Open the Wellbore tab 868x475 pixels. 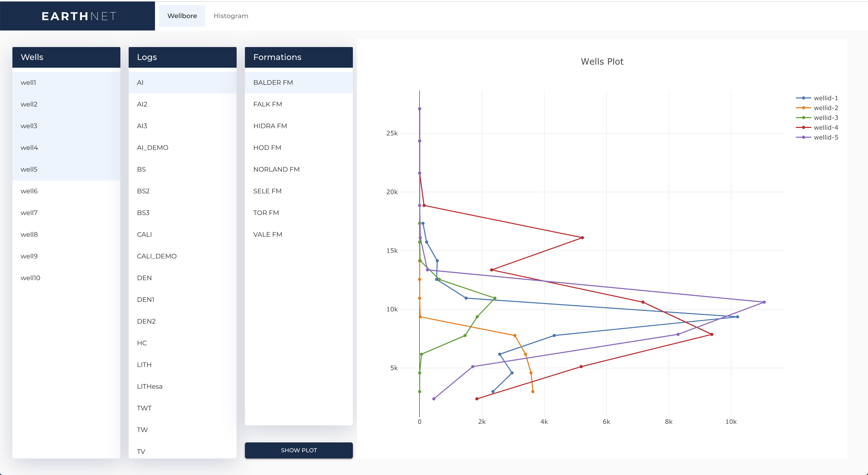[x=182, y=16]
